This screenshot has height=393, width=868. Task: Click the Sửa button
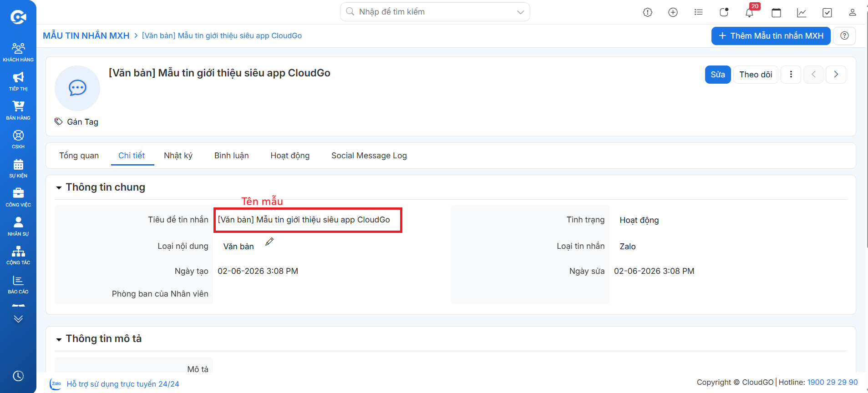pos(718,75)
